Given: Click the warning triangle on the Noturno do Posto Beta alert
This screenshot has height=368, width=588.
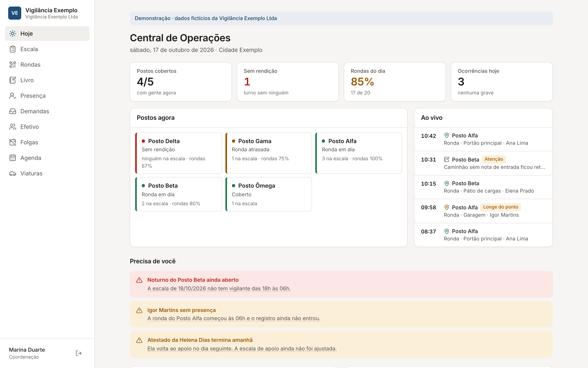Looking at the screenshot, I should (x=139, y=280).
